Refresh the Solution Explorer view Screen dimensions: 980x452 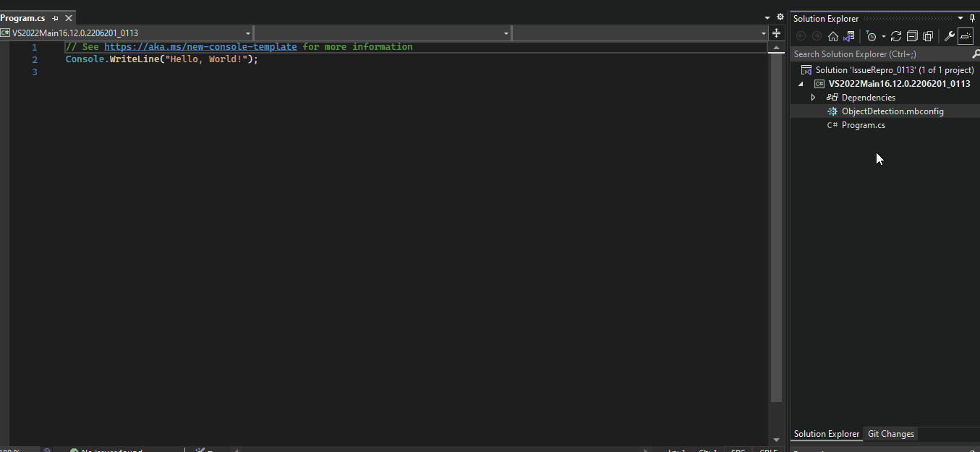[x=897, y=36]
